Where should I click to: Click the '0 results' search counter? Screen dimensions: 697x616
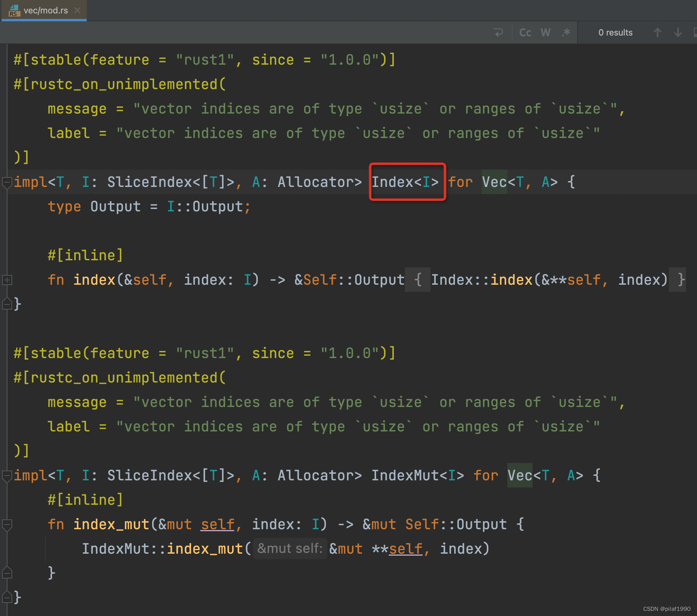615,32
